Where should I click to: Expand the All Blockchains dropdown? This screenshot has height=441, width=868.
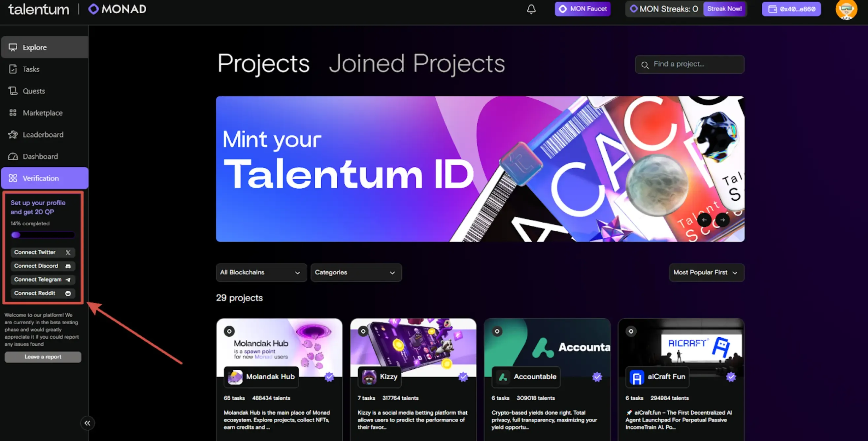tap(261, 273)
